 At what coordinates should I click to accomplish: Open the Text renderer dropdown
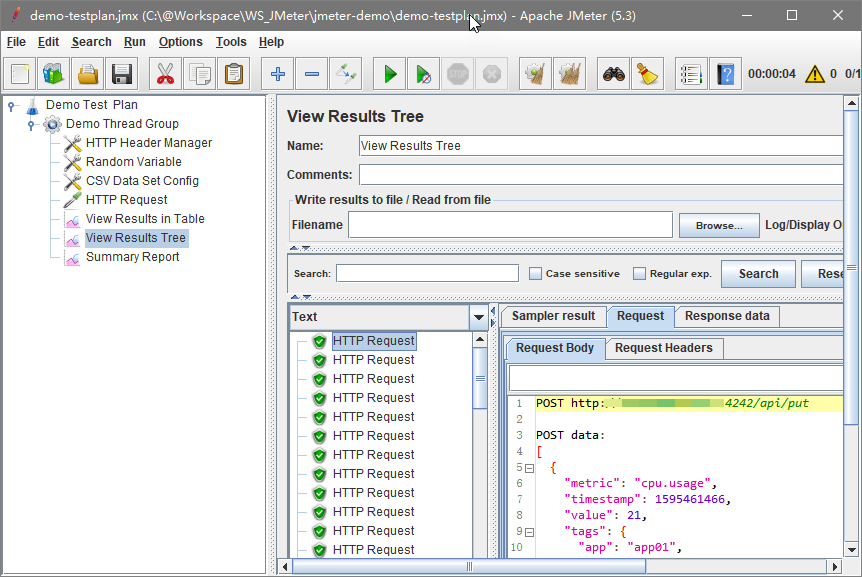click(478, 317)
